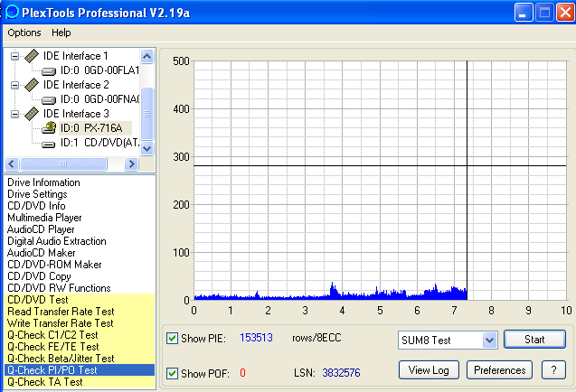The image size is (576, 392).
Task: Click the drive icon beside ID:0 0GD-00FNA
Action: pos(49,99)
